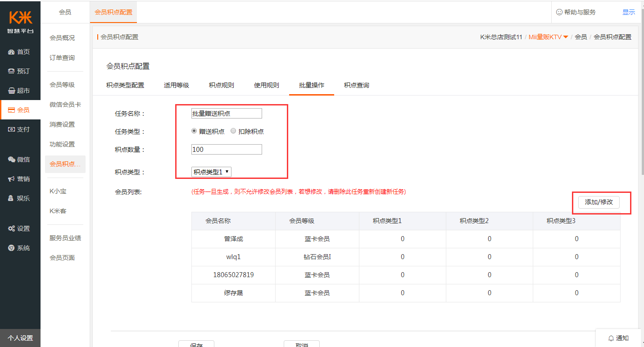The height and width of the screenshot is (347, 644).
Task: Click the 帮助与服务 smiley icon
Action: pyautogui.click(x=559, y=12)
